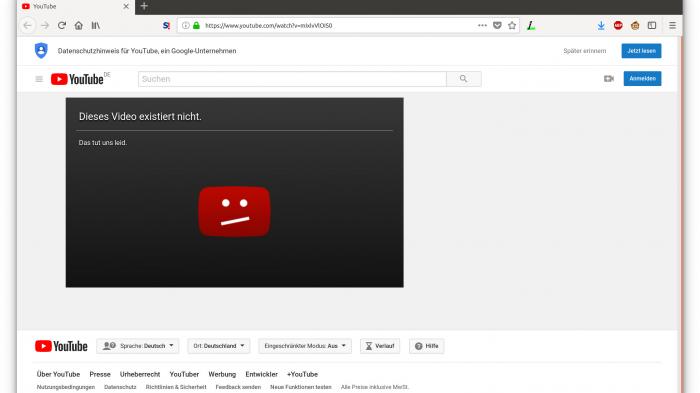This screenshot has height=393, width=700.
Task: Open the Über YouTube link
Action: 58,374
